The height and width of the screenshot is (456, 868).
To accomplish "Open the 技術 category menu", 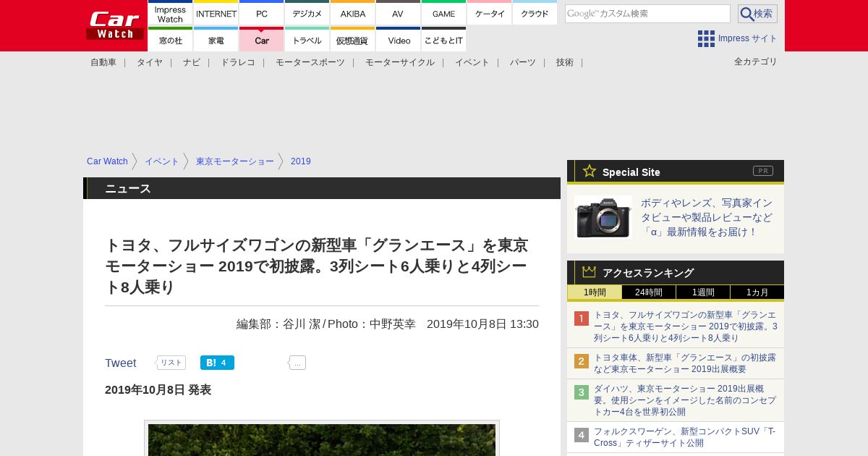I will click(565, 62).
